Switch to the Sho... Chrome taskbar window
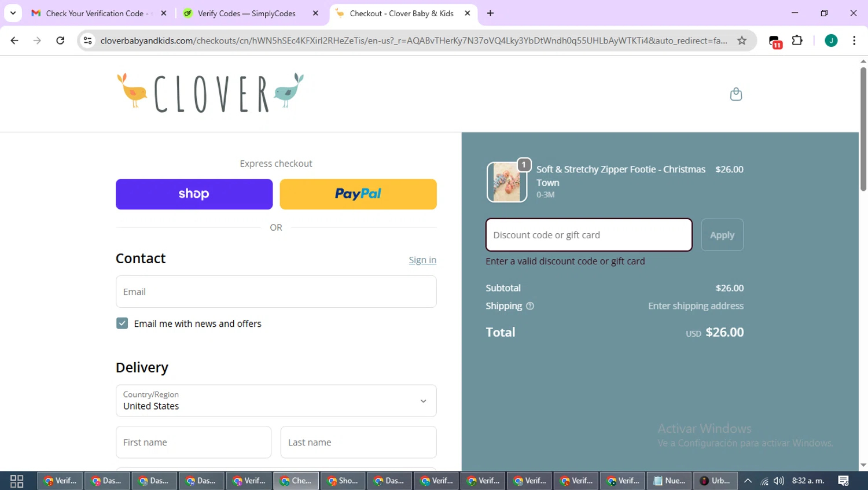 343,481
